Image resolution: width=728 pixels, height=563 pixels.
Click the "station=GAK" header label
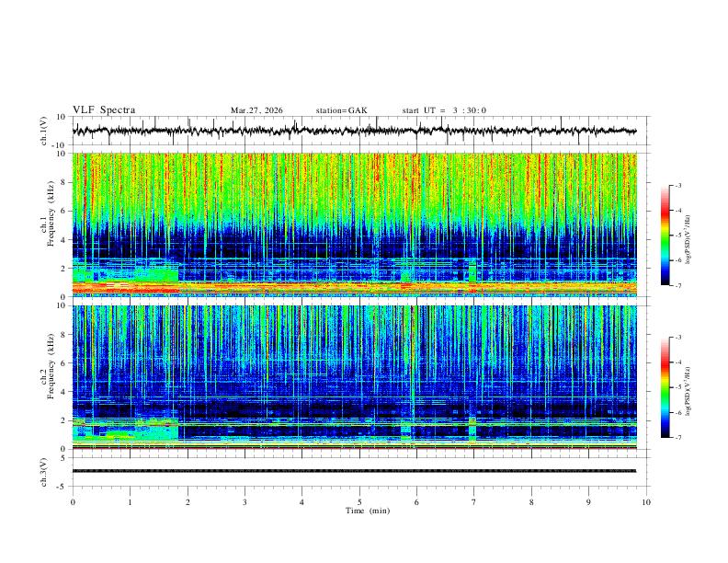point(341,110)
